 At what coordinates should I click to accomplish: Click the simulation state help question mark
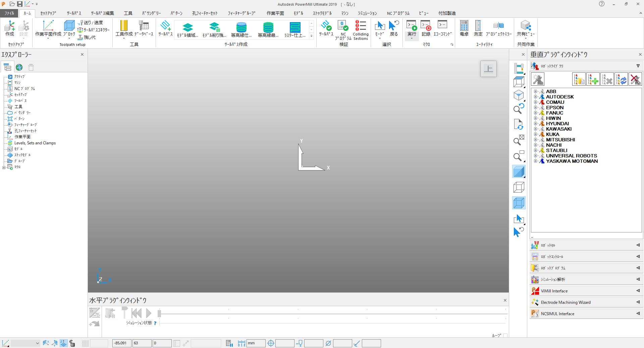[x=155, y=323]
